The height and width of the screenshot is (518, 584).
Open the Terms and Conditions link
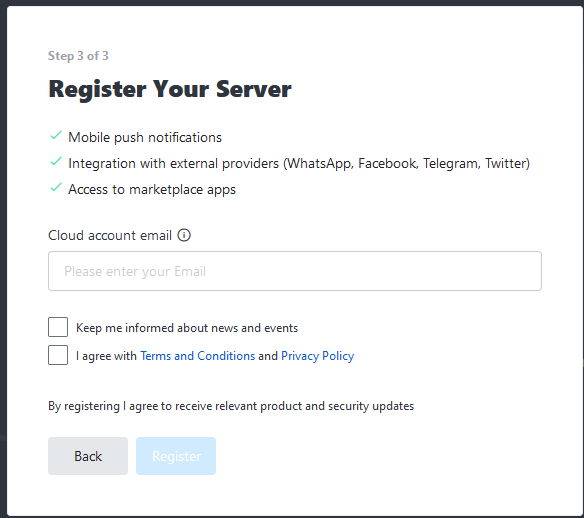[197, 356]
